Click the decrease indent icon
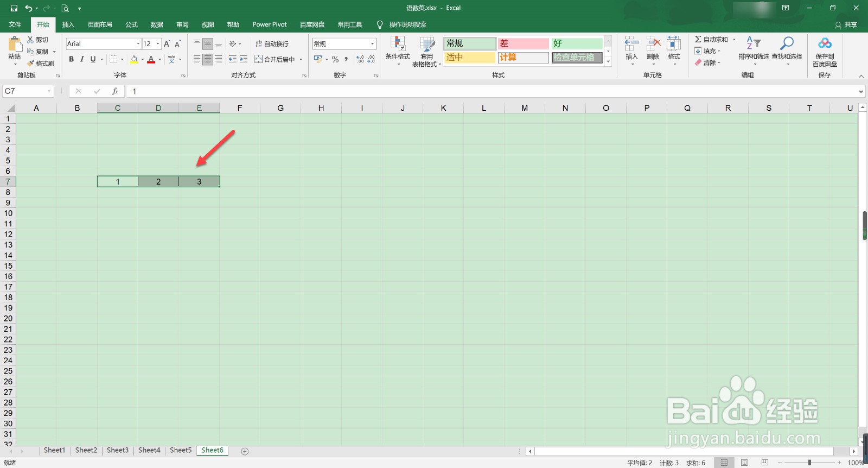The width and height of the screenshot is (868, 468). tap(232, 59)
